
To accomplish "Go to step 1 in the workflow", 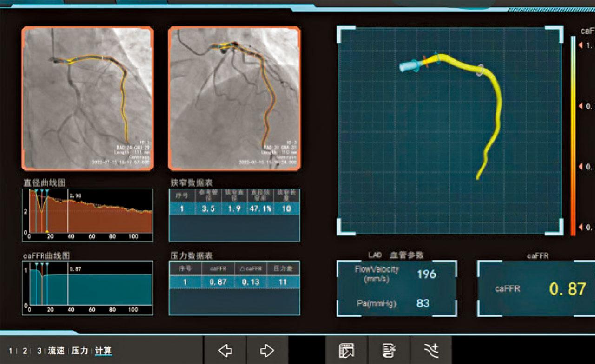I will [11, 351].
